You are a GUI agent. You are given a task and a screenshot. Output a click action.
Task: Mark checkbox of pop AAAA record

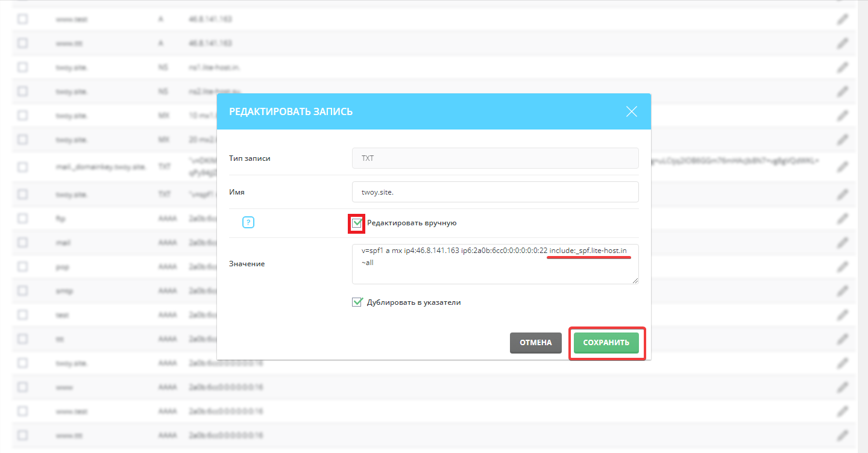click(22, 266)
